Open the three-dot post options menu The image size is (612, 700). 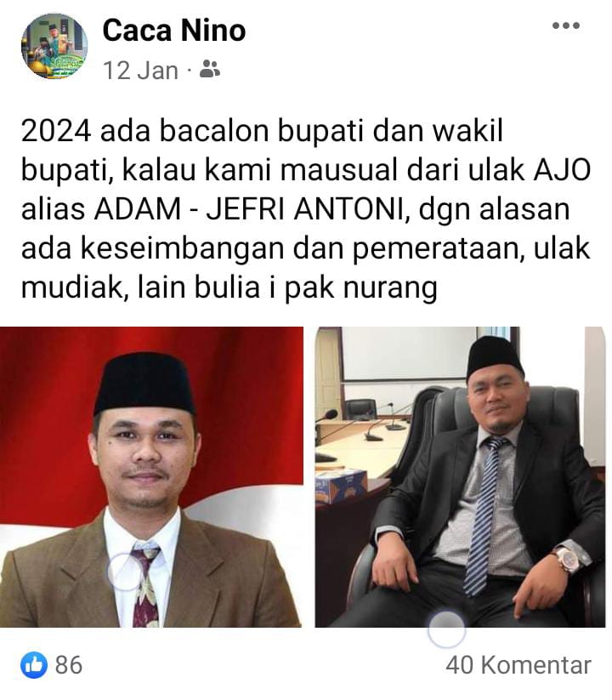[565, 26]
